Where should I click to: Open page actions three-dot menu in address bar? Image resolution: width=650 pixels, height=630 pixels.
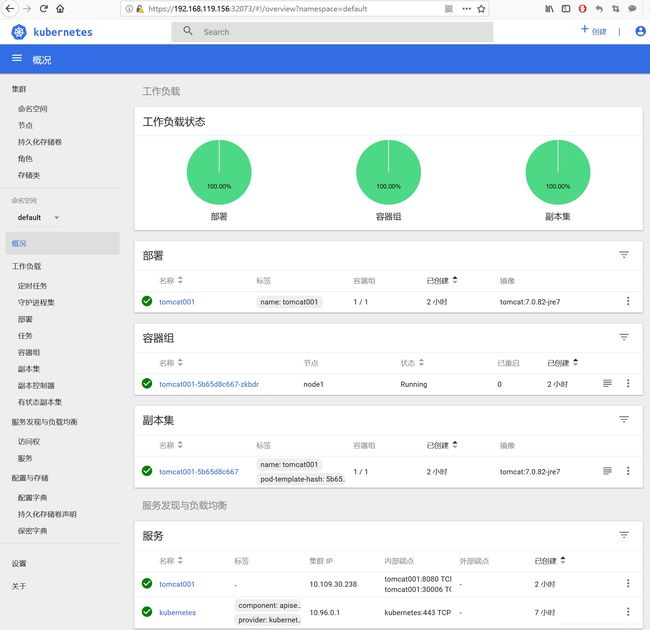click(466, 9)
